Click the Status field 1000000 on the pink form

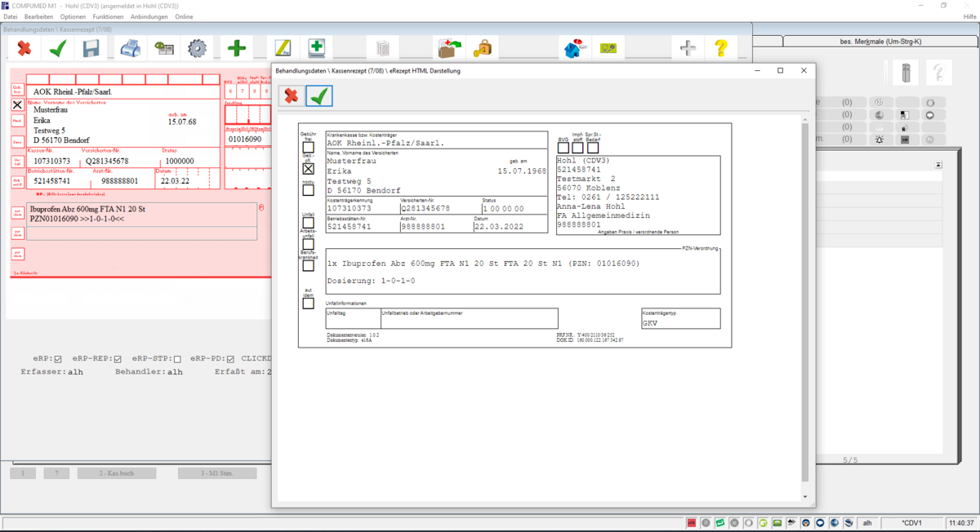pos(180,162)
